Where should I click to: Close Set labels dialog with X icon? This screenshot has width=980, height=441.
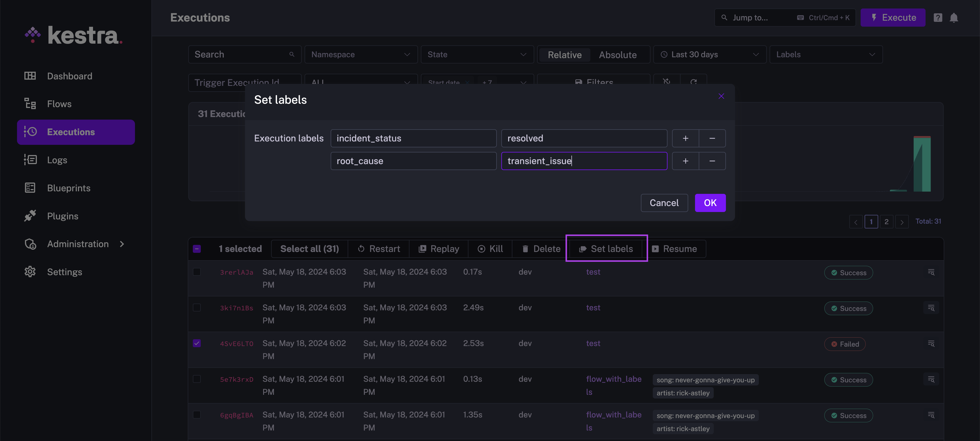(x=721, y=96)
